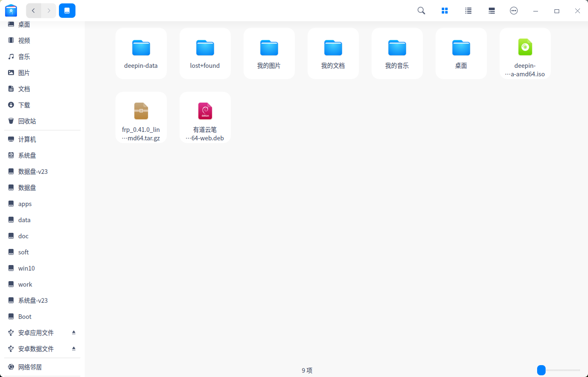Screen dimensions: 588x377
Task: Go forward to the next folder
Action: pos(49,11)
